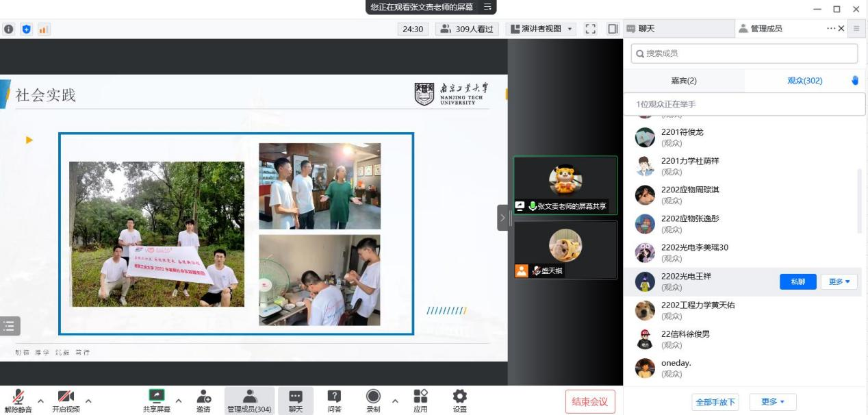Check the orange network status icon
This screenshot has width=868, height=415.
43,29
